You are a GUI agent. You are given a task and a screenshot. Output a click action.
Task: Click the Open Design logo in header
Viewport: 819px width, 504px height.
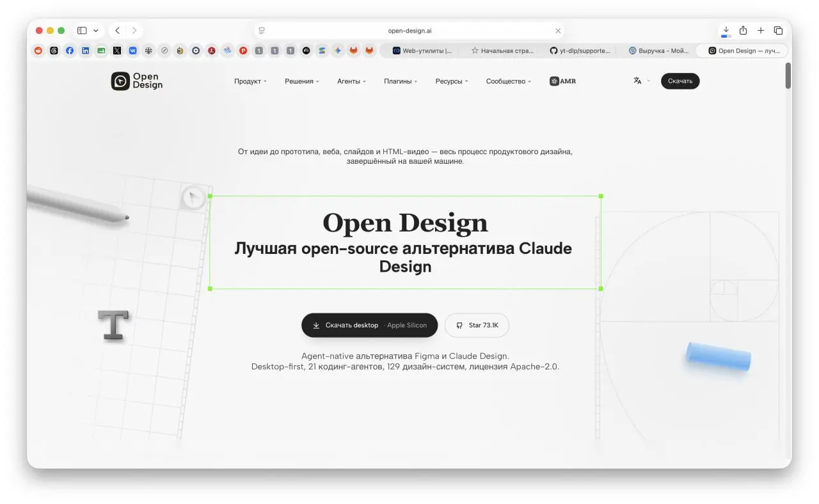tap(137, 81)
